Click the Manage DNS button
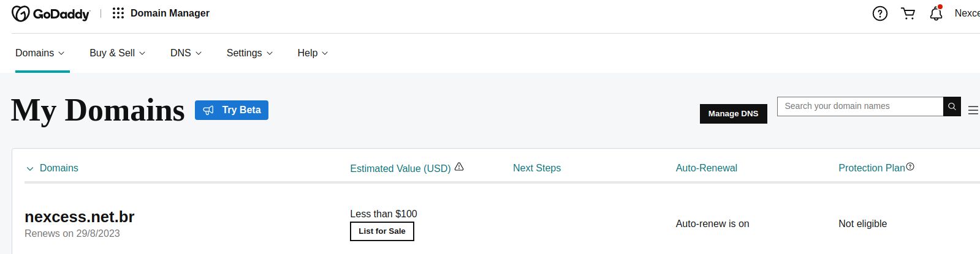Image resolution: width=980 pixels, height=254 pixels. (733, 114)
